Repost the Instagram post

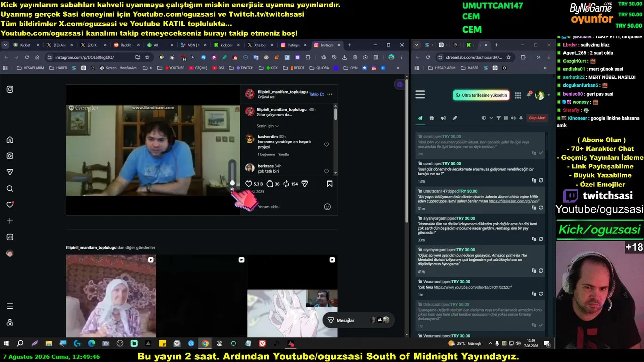click(x=286, y=184)
